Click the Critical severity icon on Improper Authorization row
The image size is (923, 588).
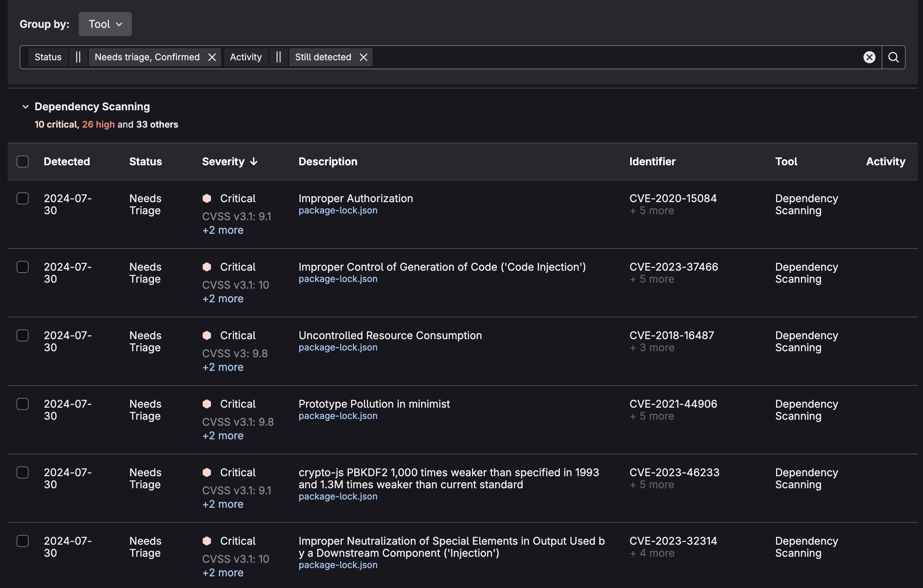pos(207,198)
